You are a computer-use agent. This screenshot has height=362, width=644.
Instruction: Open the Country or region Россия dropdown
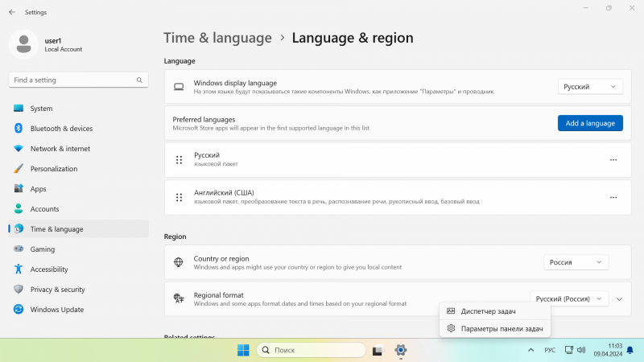coord(576,262)
